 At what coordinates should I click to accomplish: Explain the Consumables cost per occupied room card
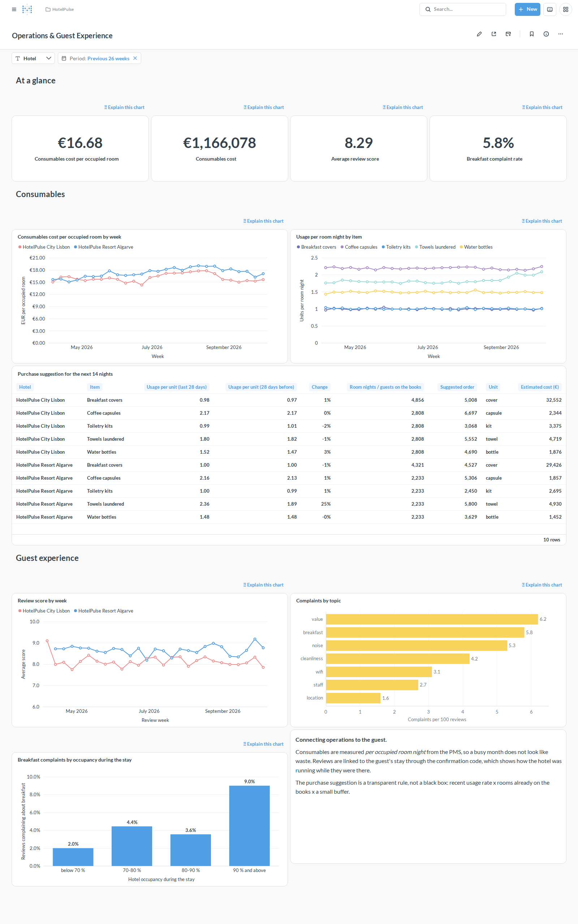[x=124, y=107]
